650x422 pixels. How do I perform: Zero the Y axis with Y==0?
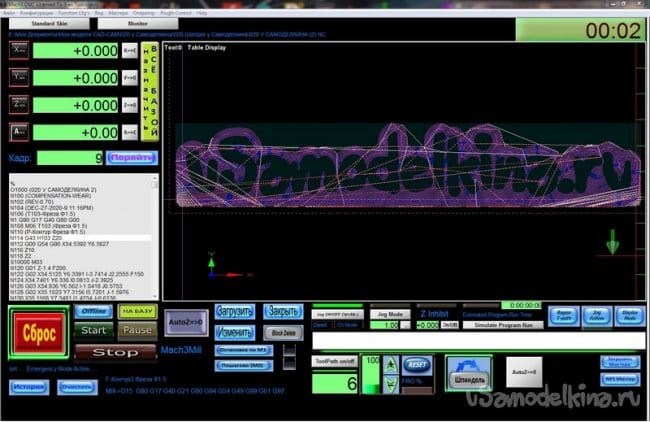click(x=129, y=78)
